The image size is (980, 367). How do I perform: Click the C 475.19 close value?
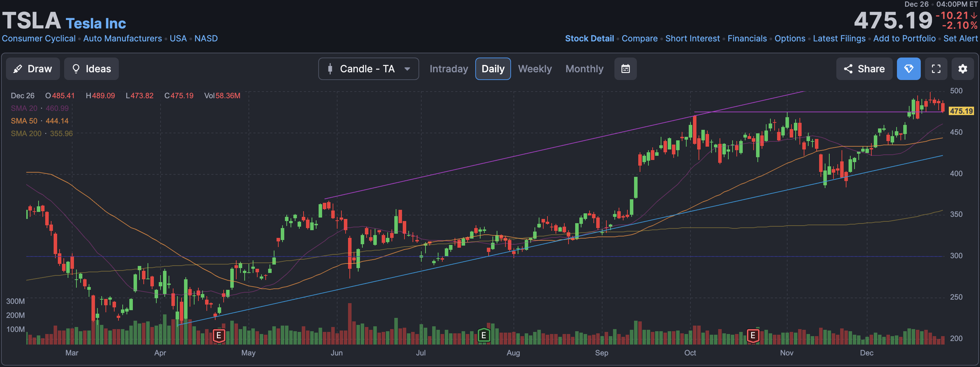[179, 95]
